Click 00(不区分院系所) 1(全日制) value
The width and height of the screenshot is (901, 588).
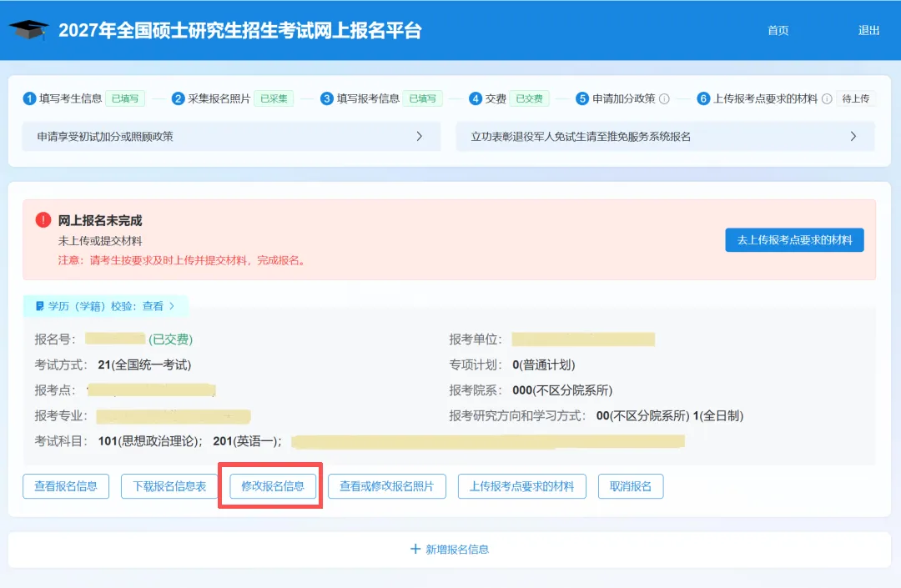tap(669, 415)
